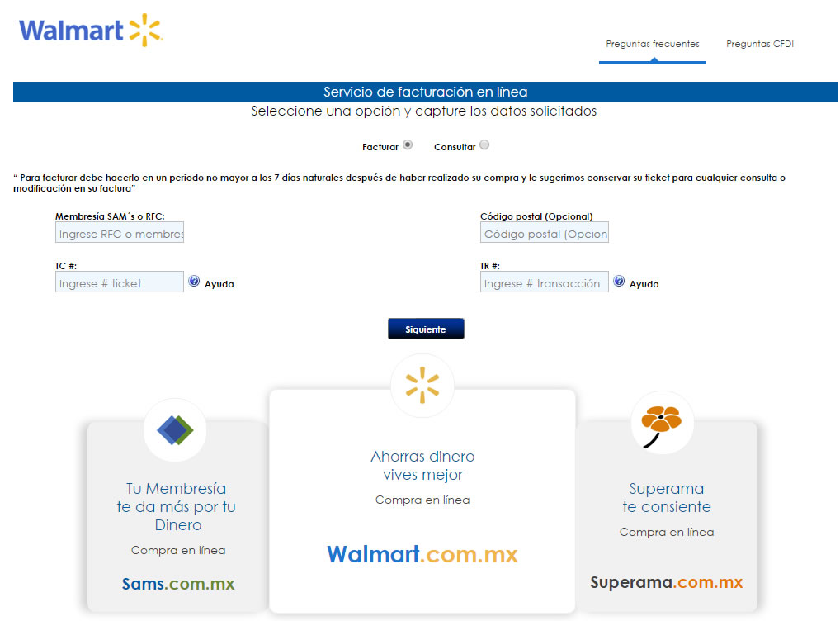The width and height of the screenshot is (840, 621).
Task: Click the Walmart spark icon above center card
Action: 422,385
